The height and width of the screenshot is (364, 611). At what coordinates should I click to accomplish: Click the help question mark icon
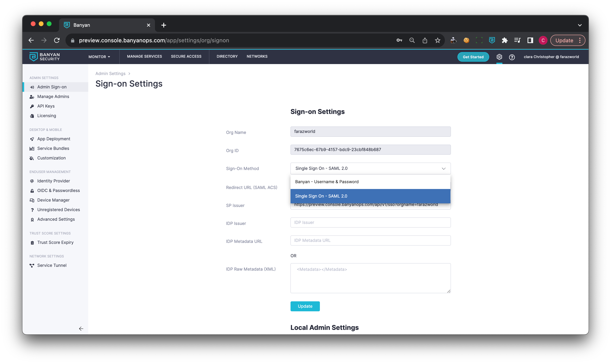pyautogui.click(x=512, y=57)
